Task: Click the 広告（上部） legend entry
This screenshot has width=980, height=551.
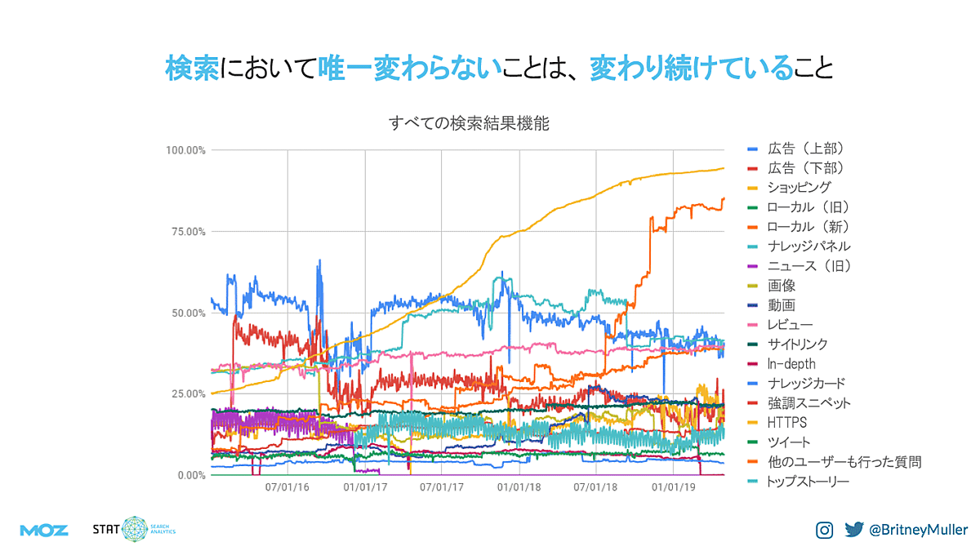Action: click(x=804, y=149)
